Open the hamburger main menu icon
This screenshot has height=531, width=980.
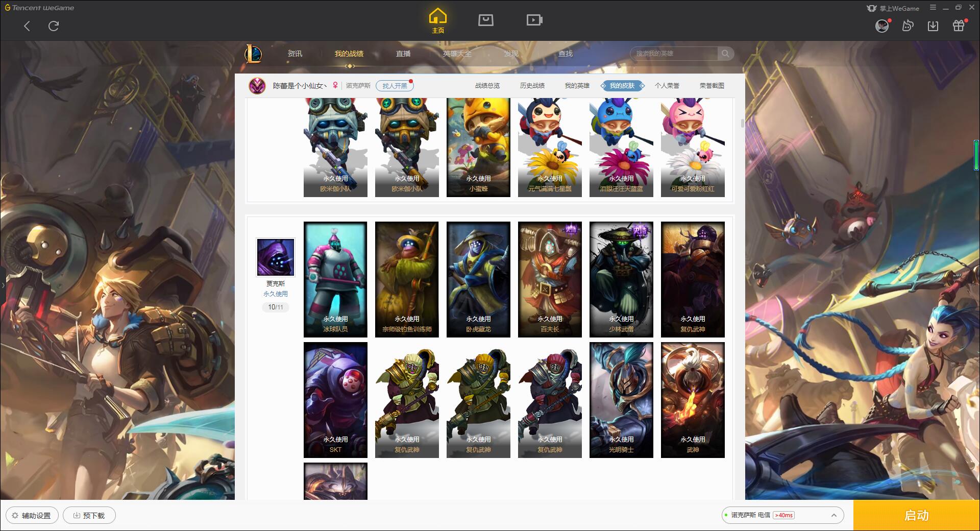pyautogui.click(x=933, y=8)
